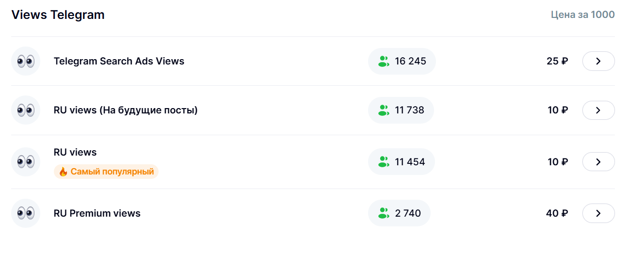644x253 pixels.
Task: Expand RU Premium views arrow button
Action: (598, 213)
